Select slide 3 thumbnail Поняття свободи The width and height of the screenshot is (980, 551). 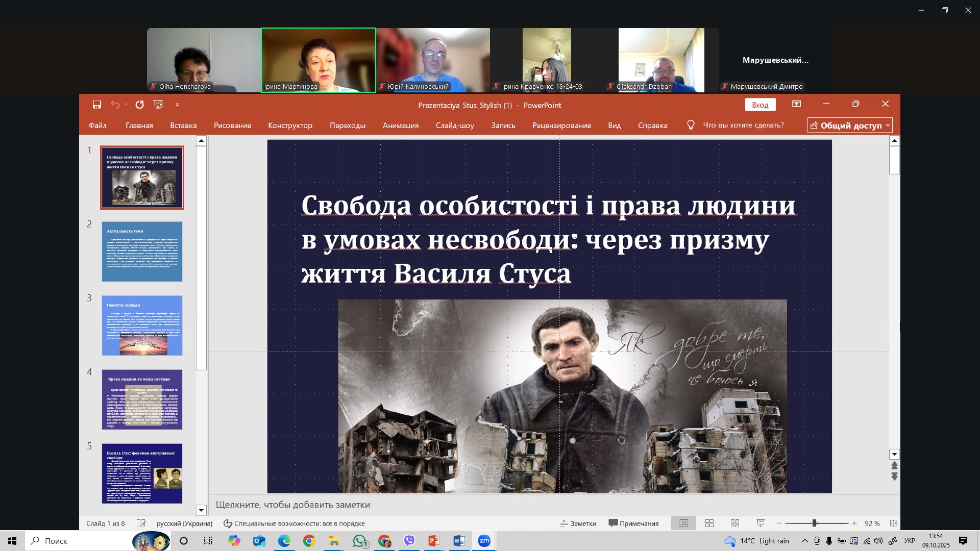click(142, 325)
